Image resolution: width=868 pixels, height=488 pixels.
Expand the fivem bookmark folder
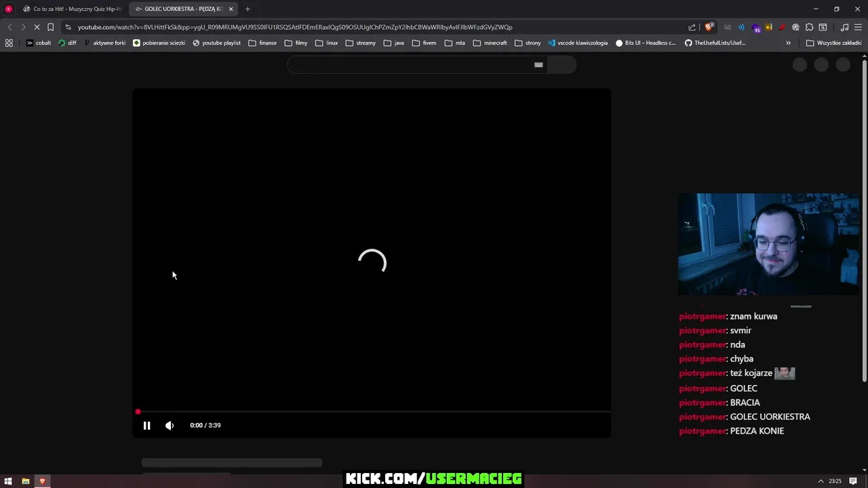424,43
